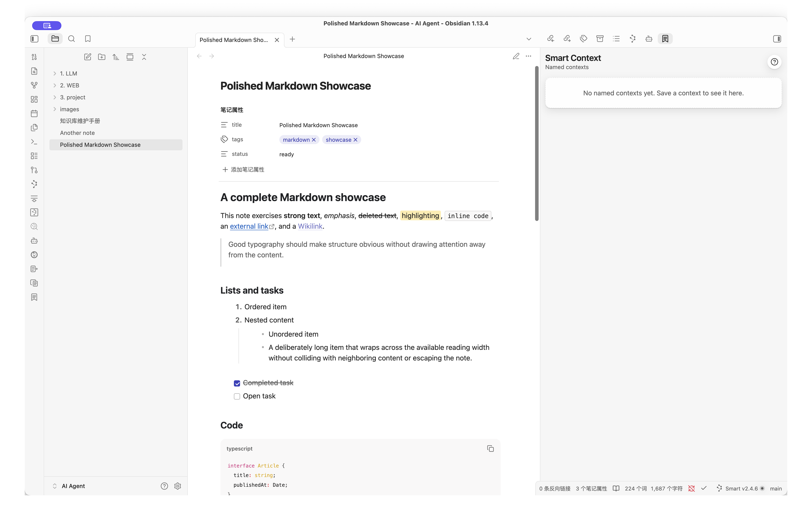Switch to the Polished Markdown Sho... tab
This screenshot has width=812, height=528.
[234, 40]
